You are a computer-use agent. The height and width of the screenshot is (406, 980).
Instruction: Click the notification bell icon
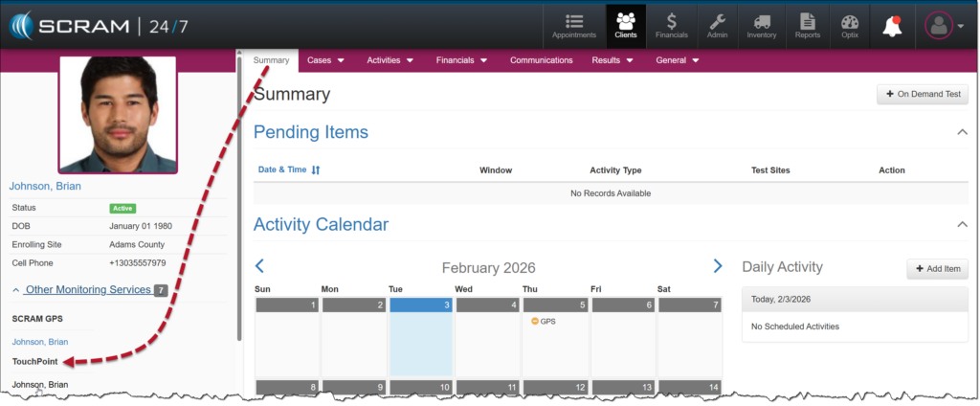[x=892, y=25]
